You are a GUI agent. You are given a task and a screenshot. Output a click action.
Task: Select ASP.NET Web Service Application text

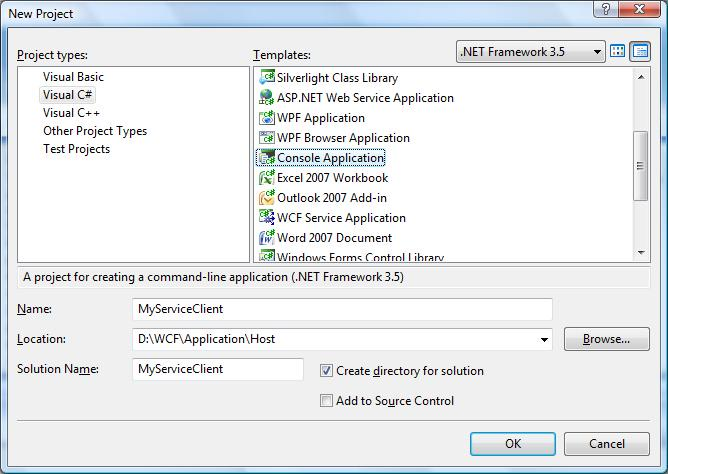(x=365, y=98)
